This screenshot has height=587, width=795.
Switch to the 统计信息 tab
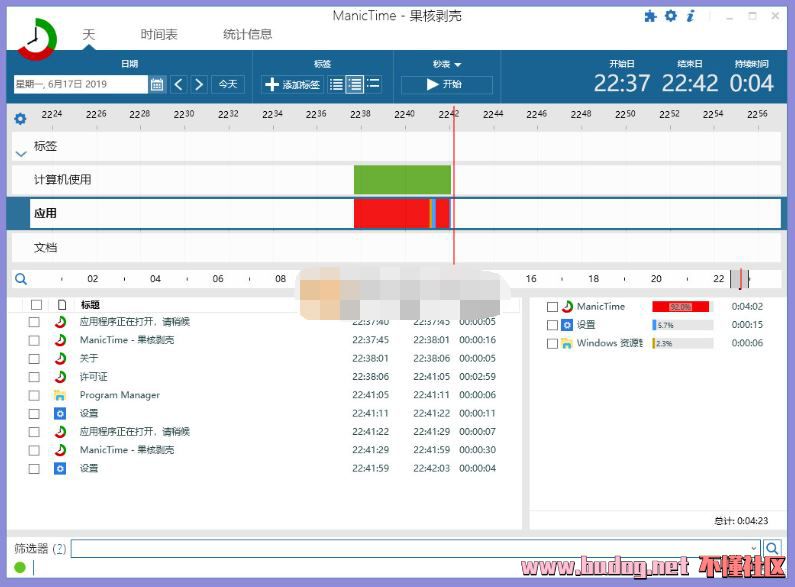click(247, 34)
